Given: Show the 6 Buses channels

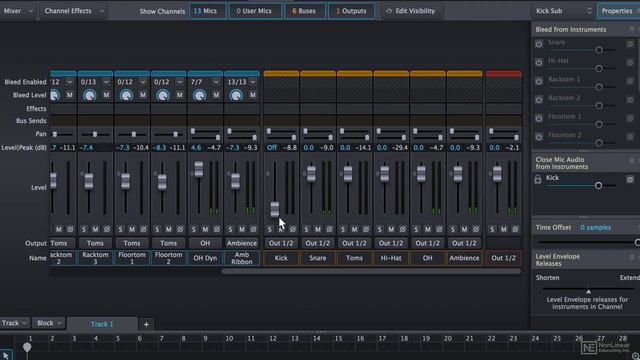Looking at the screenshot, I should [305, 11].
